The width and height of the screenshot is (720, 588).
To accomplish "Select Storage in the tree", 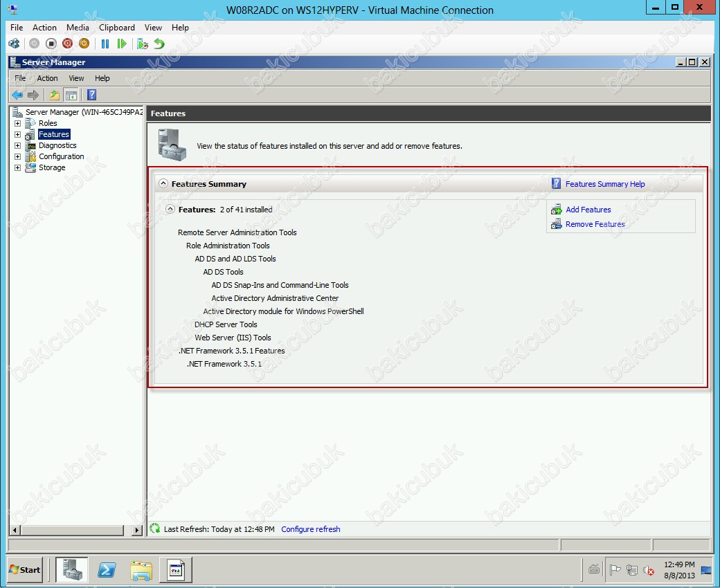I will [52, 167].
